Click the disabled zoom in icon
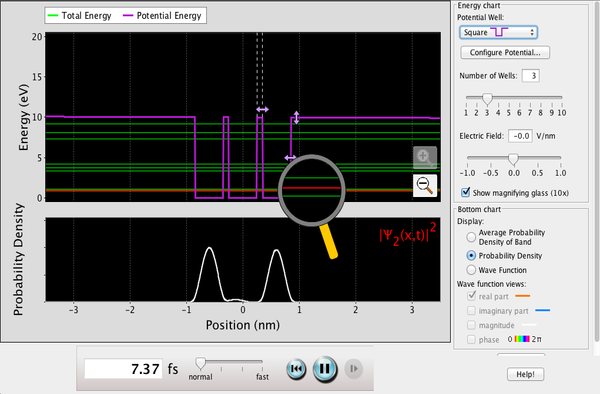Viewport: 600px width, 394px height. [x=425, y=158]
